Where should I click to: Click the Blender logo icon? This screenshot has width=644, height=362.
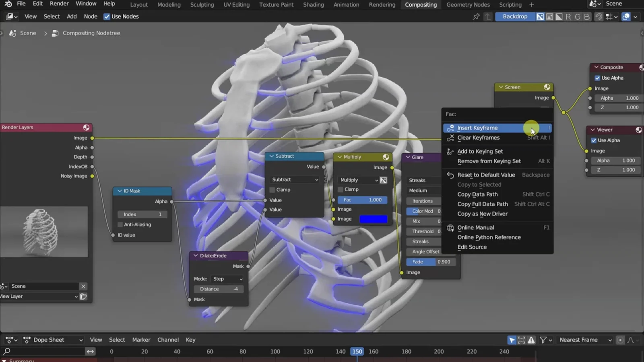[8, 4]
